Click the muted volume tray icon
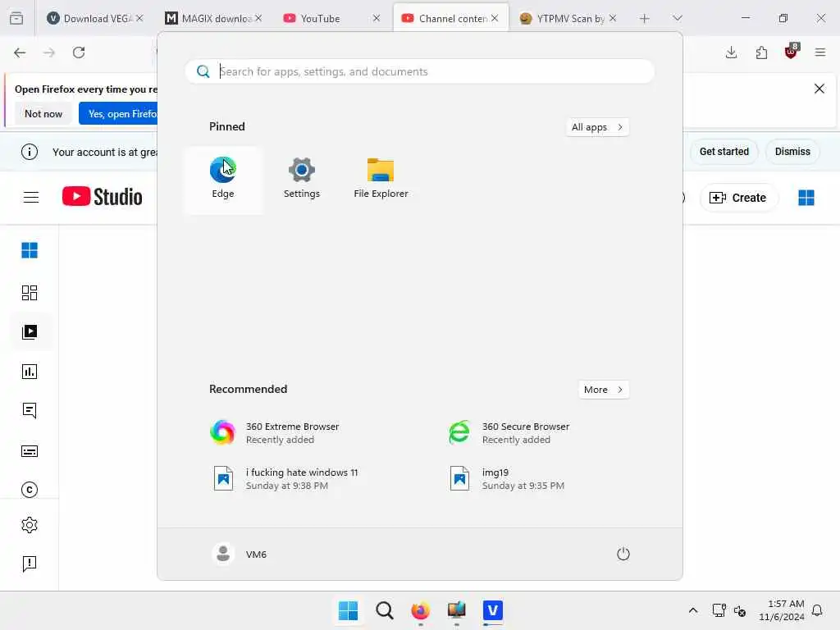This screenshot has height=630, width=840. pos(740,610)
